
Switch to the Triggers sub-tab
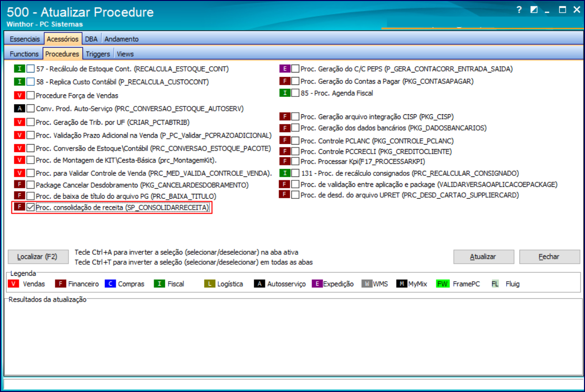[98, 54]
